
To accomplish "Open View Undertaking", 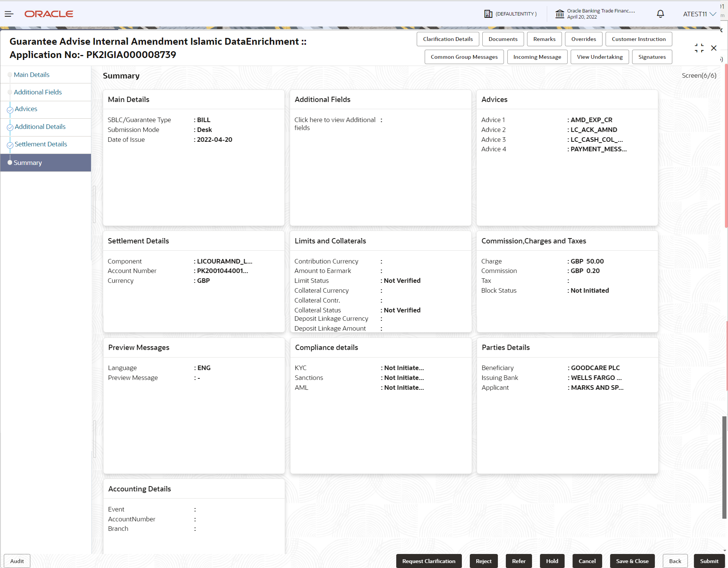I will (599, 57).
